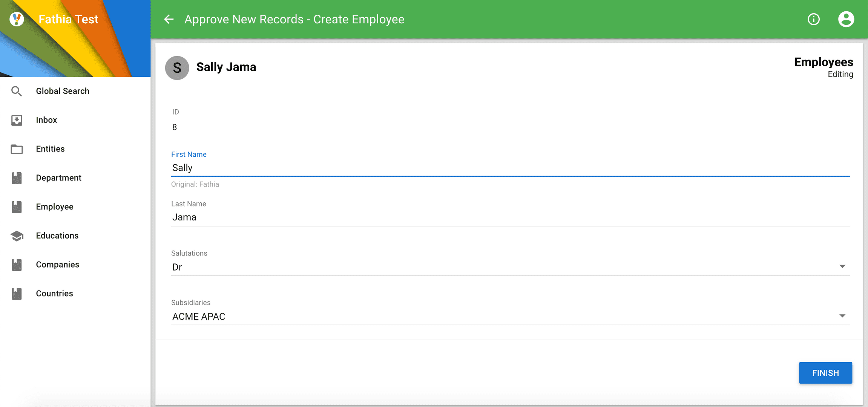Click the Countries bookmark icon
Viewport: 868px width, 407px height.
(17, 294)
